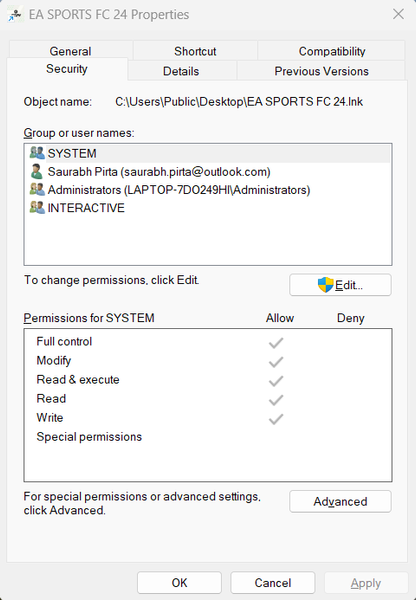
Task: Click the Write allow checkmark
Action: click(276, 419)
